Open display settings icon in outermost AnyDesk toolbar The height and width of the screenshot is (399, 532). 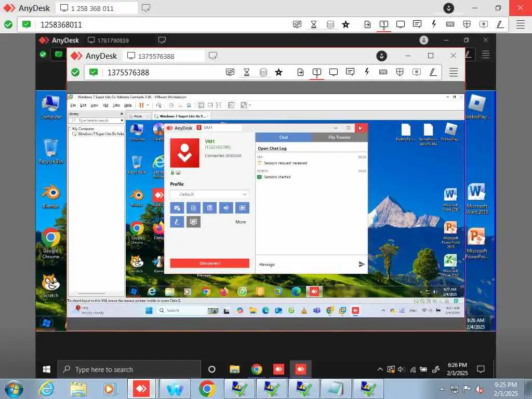coord(401,24)
